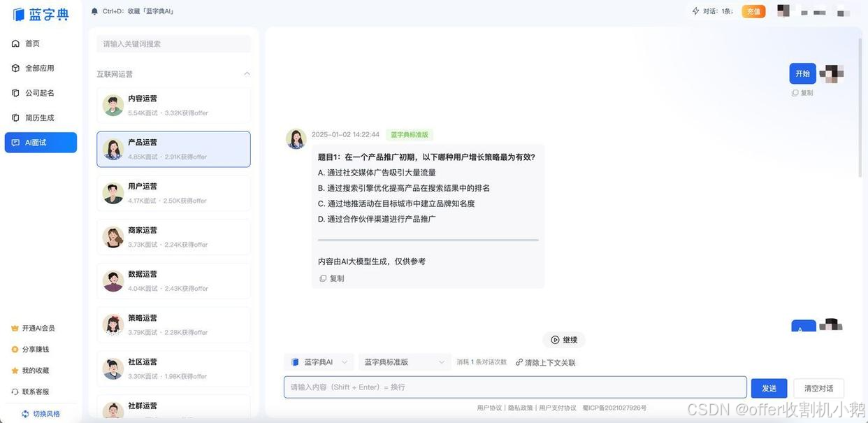Click the message input box

tap(515, 387)
